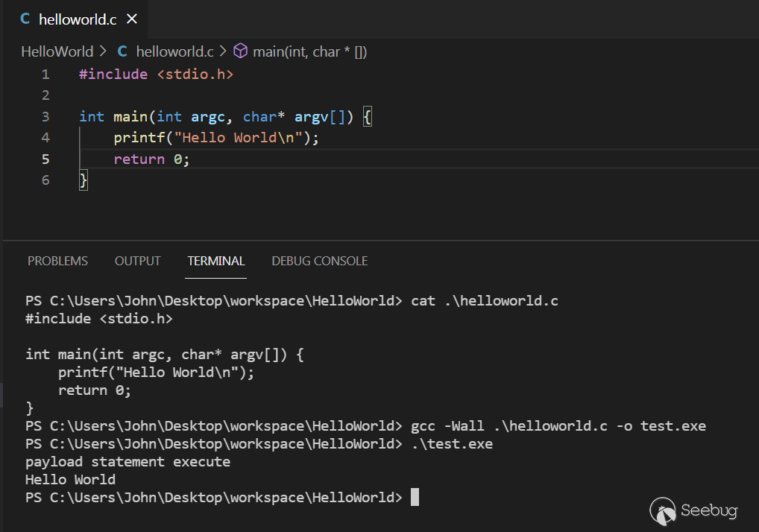Open the HelloWorld folder breadcrumb

[57, 51]
